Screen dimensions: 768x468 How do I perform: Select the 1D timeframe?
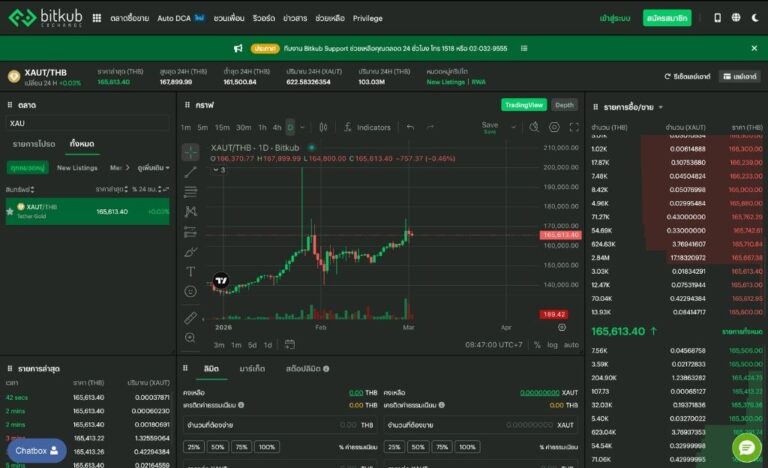(290, 127)
